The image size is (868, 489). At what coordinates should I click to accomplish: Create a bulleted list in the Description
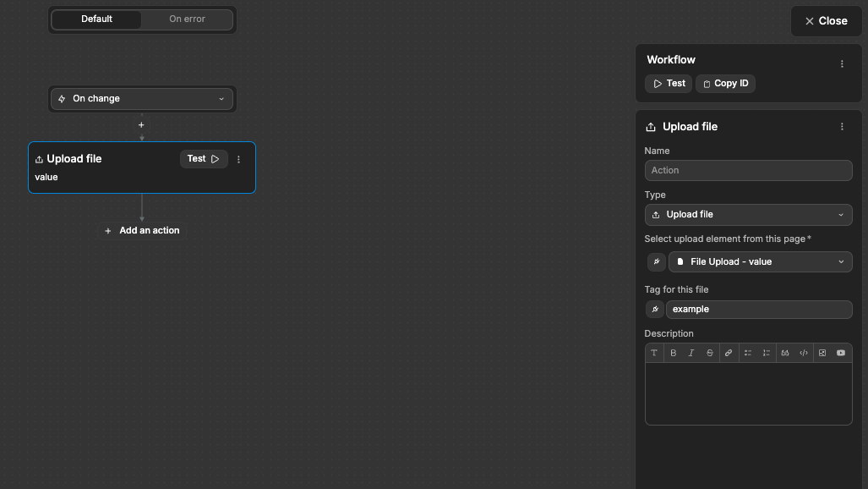(747, 353)
